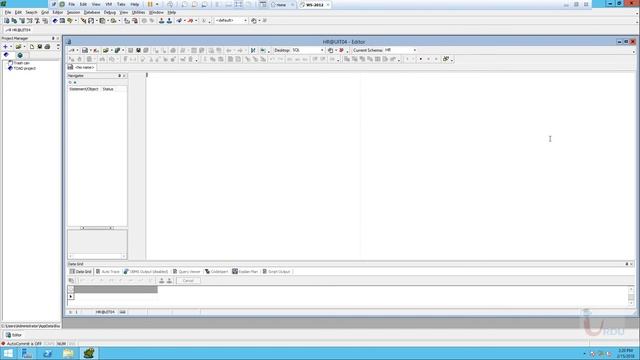Open the VMware VM menu
The height and width of the screenshot is (360, 640).
tap(109, 4)
